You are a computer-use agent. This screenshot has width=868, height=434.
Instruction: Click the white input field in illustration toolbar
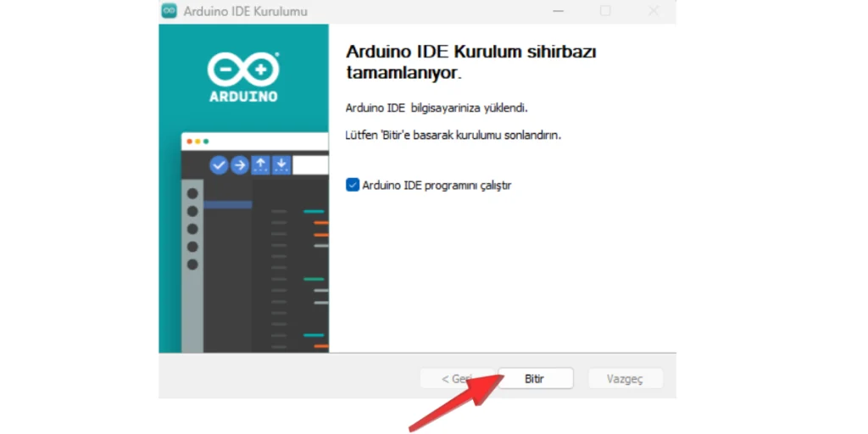pos(310,165)
